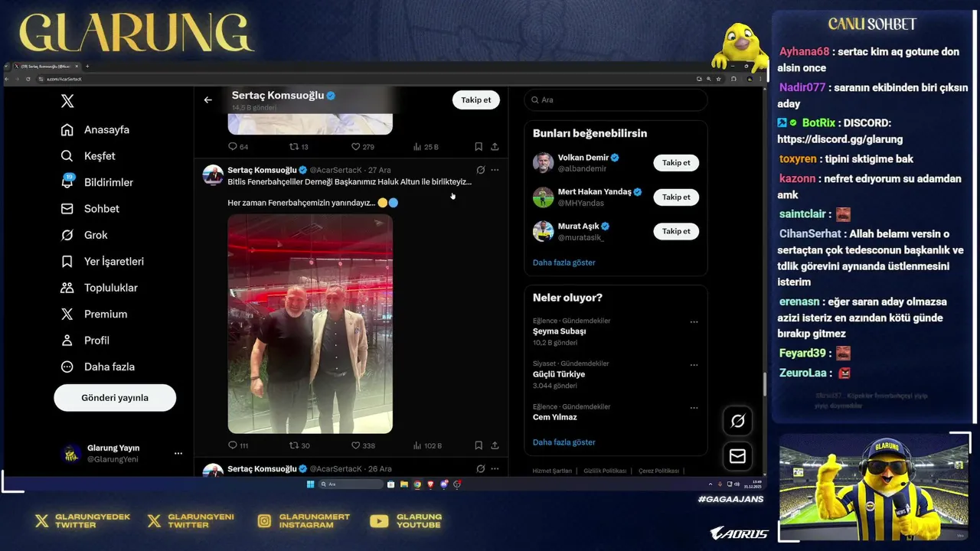Click Daha fazla göster under suggested accounts

pyautogui.click(x=563, y=262)
